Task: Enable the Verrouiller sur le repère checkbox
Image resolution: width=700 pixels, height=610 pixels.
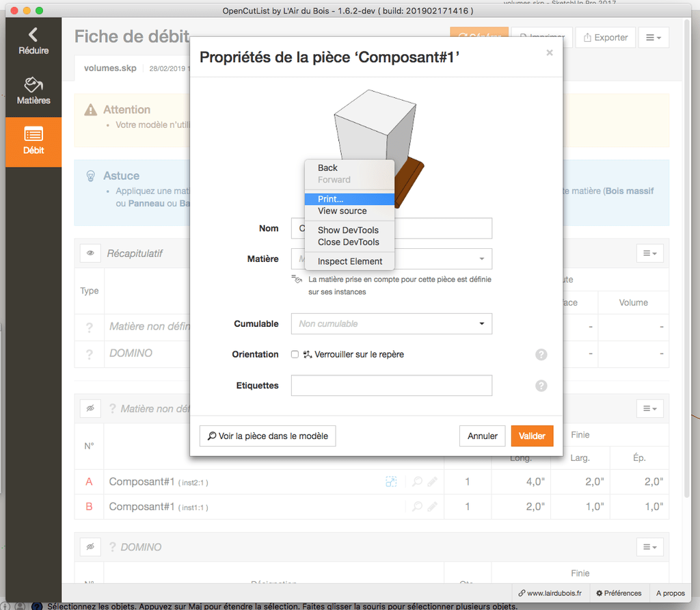Action: [295, 354]
